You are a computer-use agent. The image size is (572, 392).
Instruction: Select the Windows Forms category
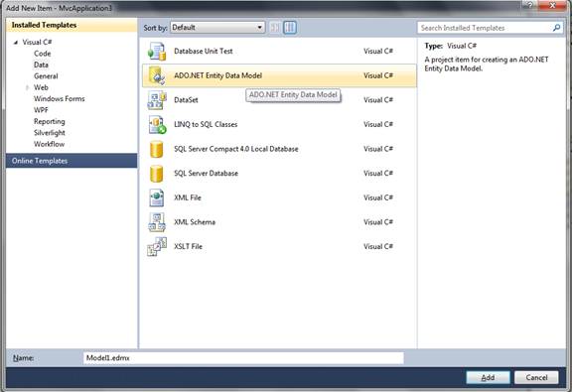pos(60,99)
